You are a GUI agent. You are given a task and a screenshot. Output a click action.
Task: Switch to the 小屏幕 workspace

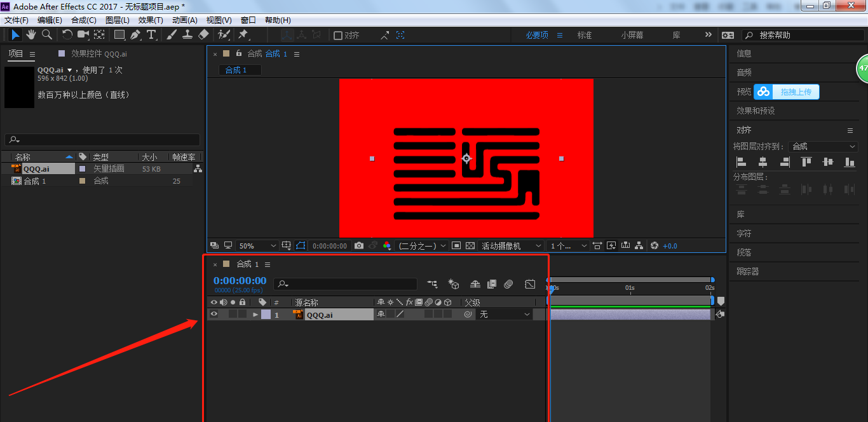coord(632,35)
